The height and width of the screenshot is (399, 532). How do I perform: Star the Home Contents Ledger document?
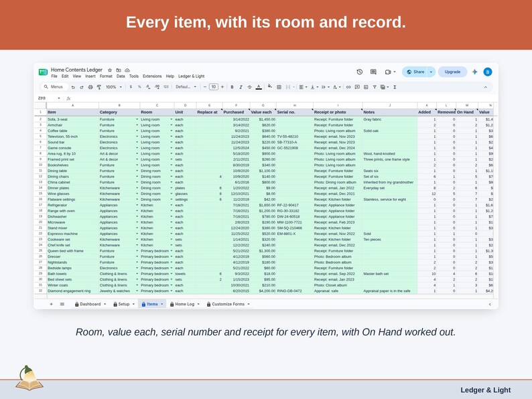click(x=110, y=70)
